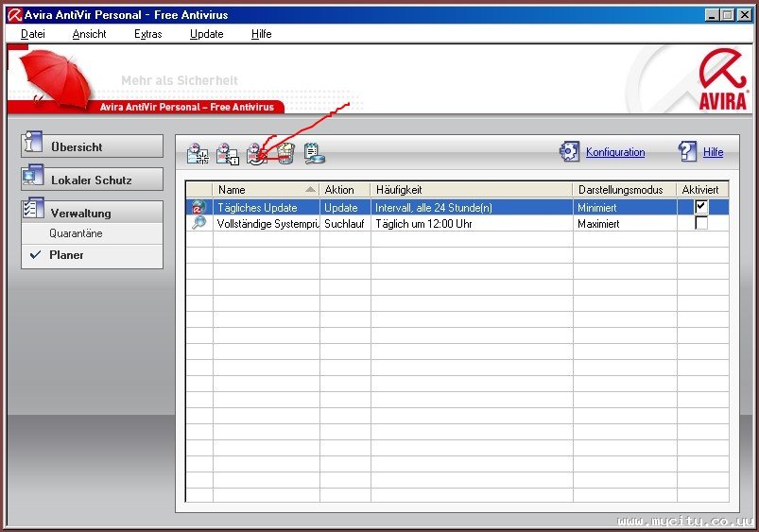Click the Übersicht info icon
Image resolution: width=759 pixels, height=532 pixels.
click(x=33, y=142)
